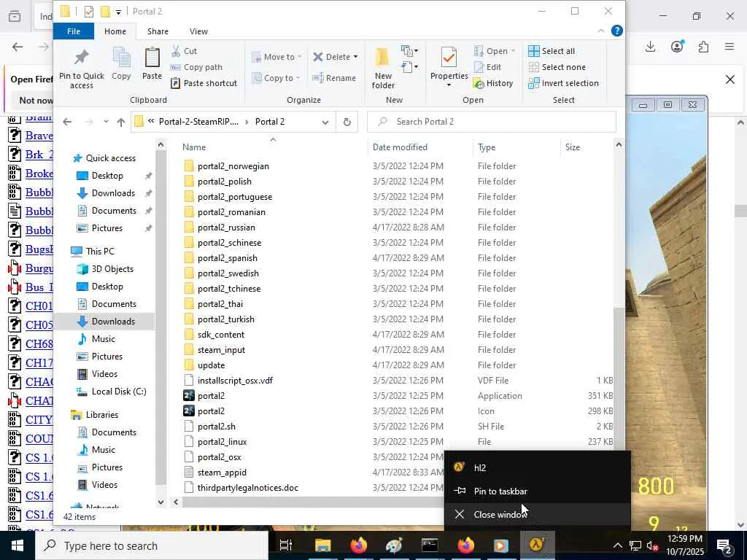Open the File tab
Image resolution: width=747 pixels, height=560 pixels.
coord(74,31)
